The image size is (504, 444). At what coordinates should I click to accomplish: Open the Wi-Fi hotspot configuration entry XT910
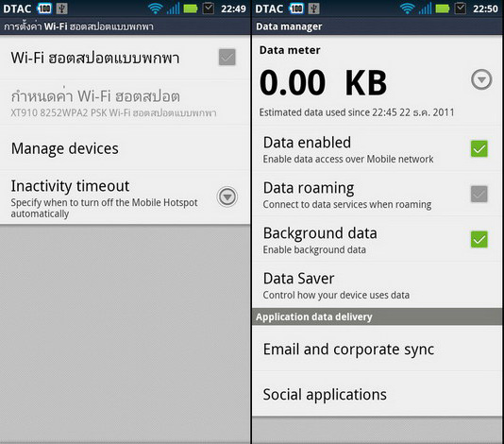pos(125,103)
